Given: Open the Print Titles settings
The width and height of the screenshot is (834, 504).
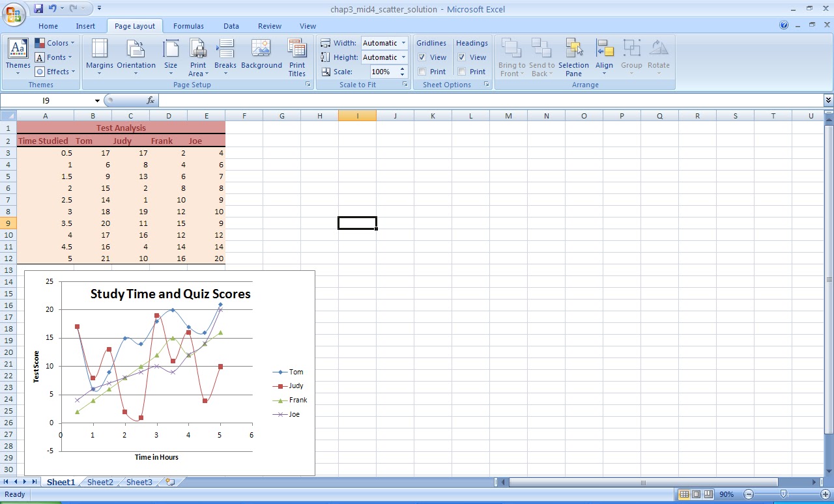Looking at the screenshot, I should (297, 57).
